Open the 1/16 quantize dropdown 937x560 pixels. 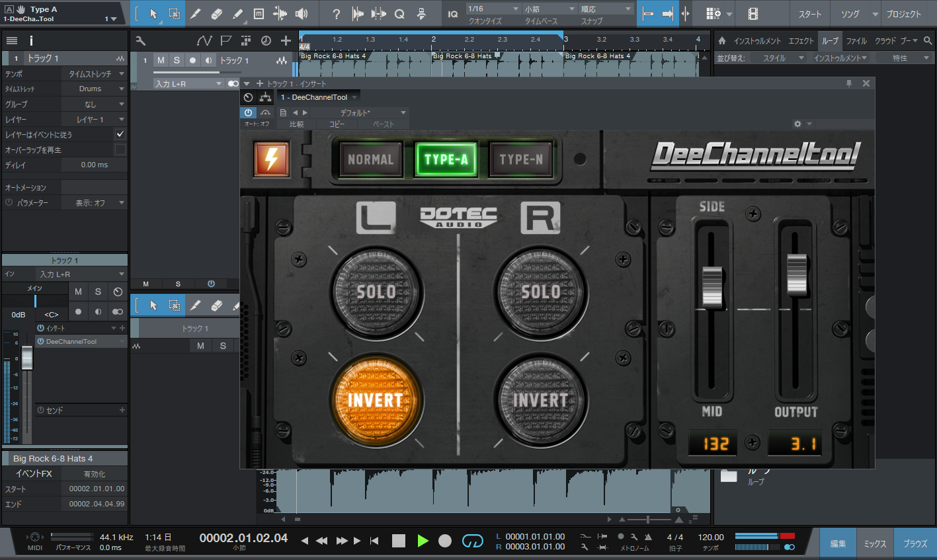(493, 9)
